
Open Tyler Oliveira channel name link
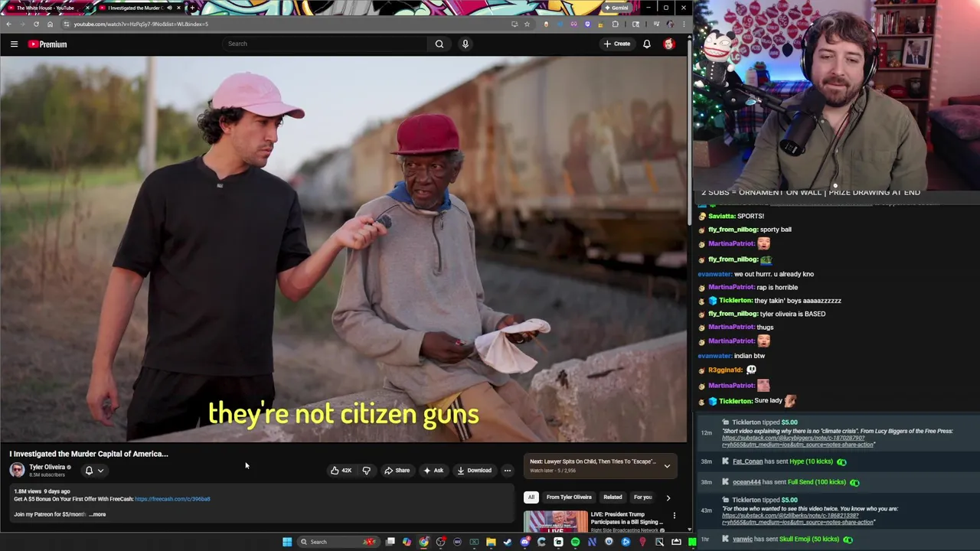coord(47,467)
